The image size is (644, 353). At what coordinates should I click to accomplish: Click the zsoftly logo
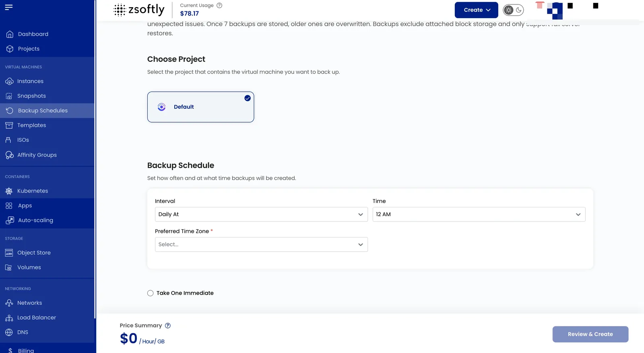(139, 10)
